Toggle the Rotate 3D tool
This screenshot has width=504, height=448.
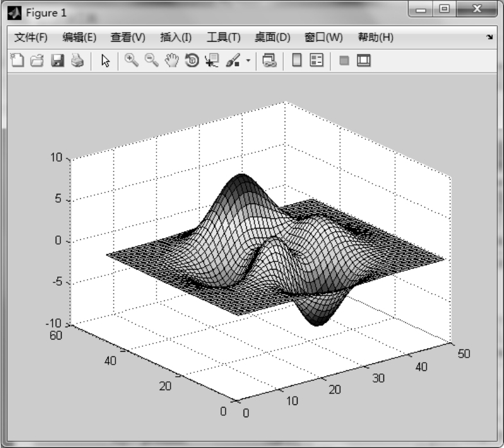pos(192,61)
